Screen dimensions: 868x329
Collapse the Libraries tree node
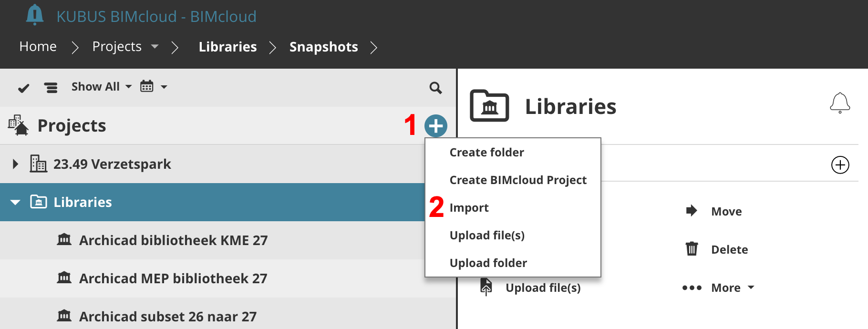15,202
